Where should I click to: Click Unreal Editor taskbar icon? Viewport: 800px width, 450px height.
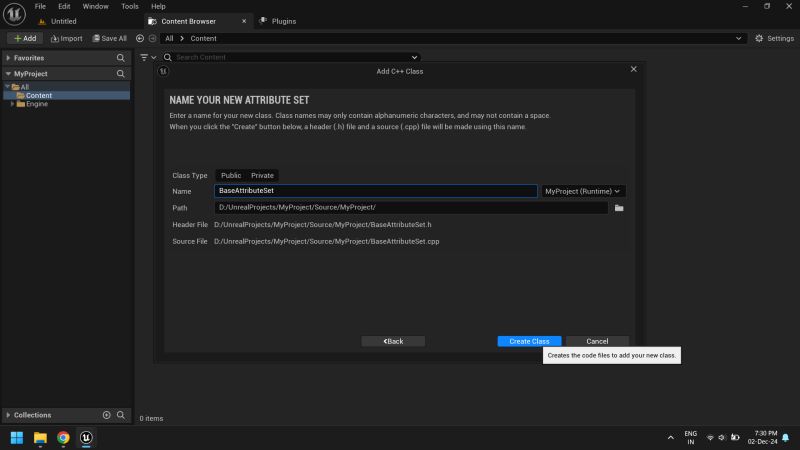(x=86, y=438)
